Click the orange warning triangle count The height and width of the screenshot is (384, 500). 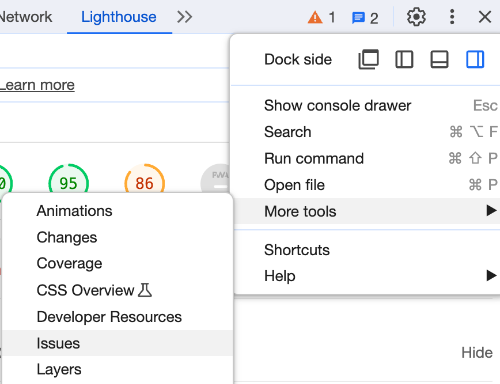[x=321, y=17]
